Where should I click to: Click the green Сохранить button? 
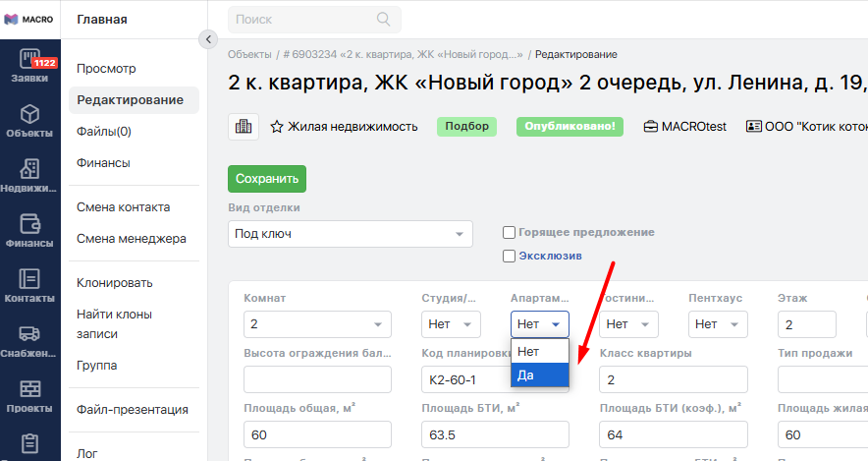pyautogui.click(x=267, y=179)
